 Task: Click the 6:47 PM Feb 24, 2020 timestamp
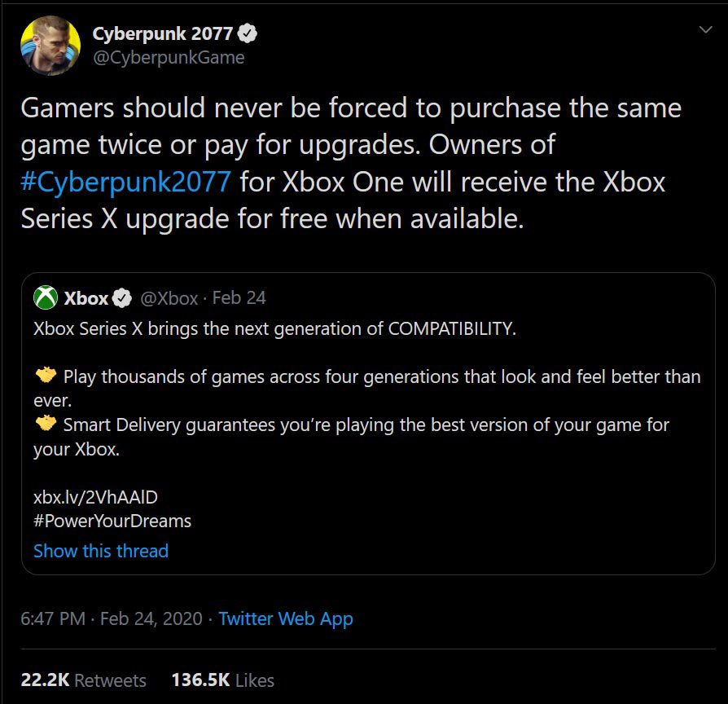pos(112,618)
